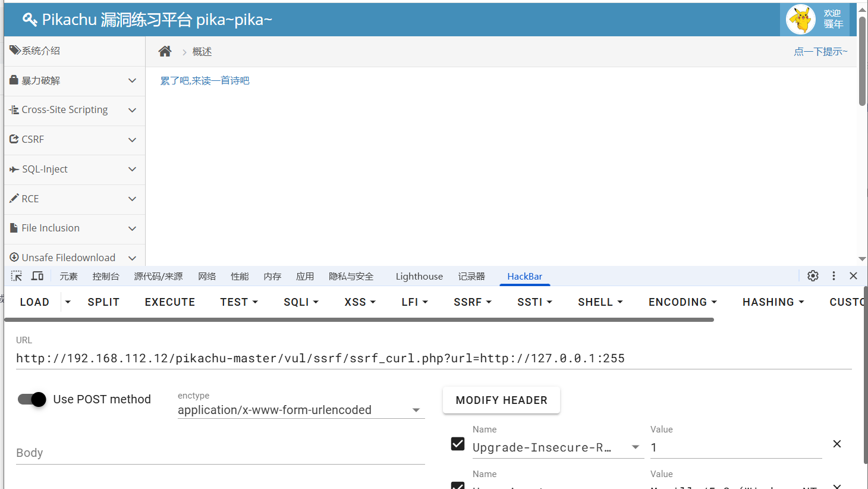Click the home breadcrumb icon

coord(165,51)
